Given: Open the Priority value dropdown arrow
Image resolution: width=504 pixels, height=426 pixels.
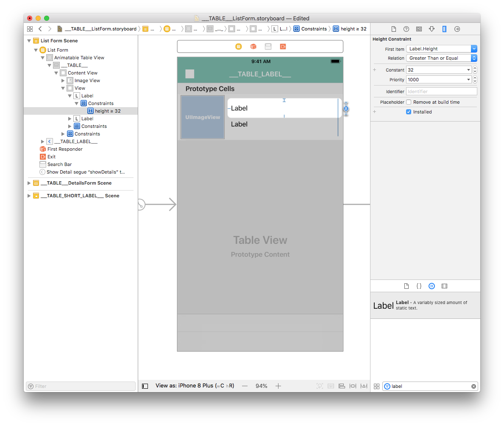Looking at the screenshot, I should [468, 80].
